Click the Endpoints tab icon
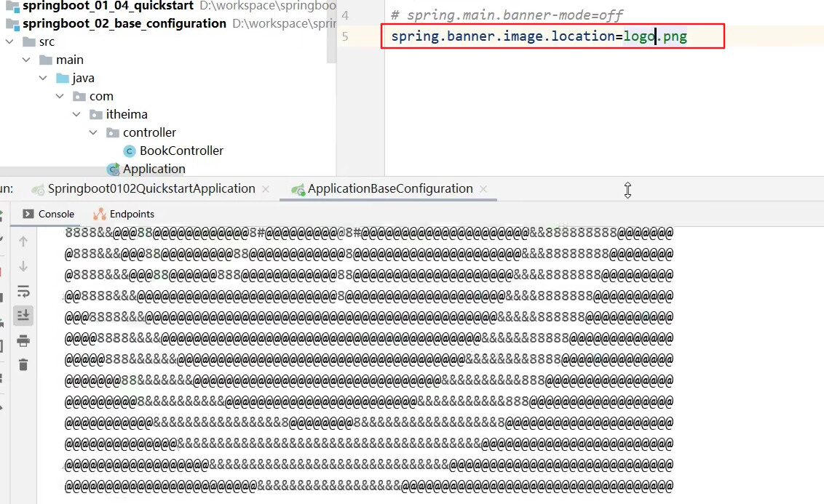824x504 pixels. coord(99,214)
